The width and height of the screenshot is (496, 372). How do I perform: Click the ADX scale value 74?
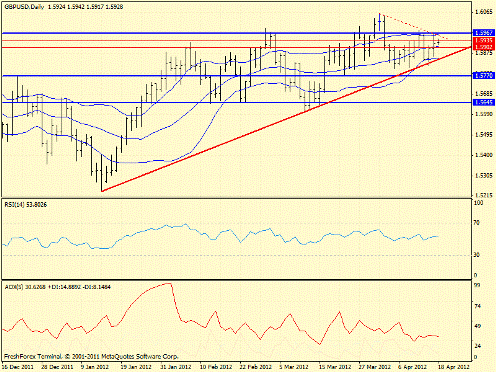477,306
